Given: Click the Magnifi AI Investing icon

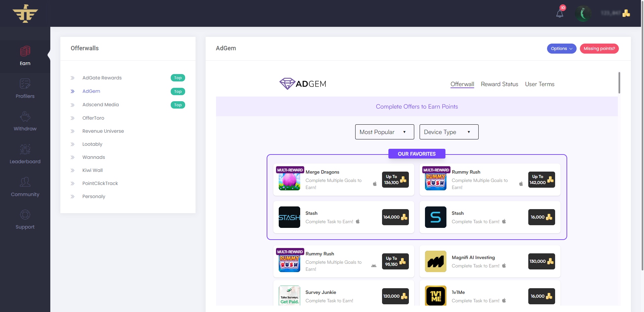Looking at the screenshot, I should (x=436, y=261).
